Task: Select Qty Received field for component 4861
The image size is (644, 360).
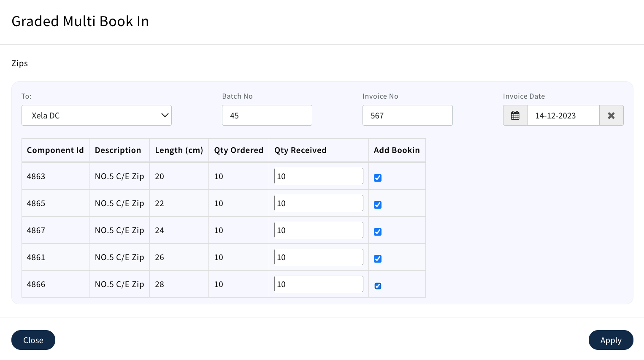Action: [319, 257]
